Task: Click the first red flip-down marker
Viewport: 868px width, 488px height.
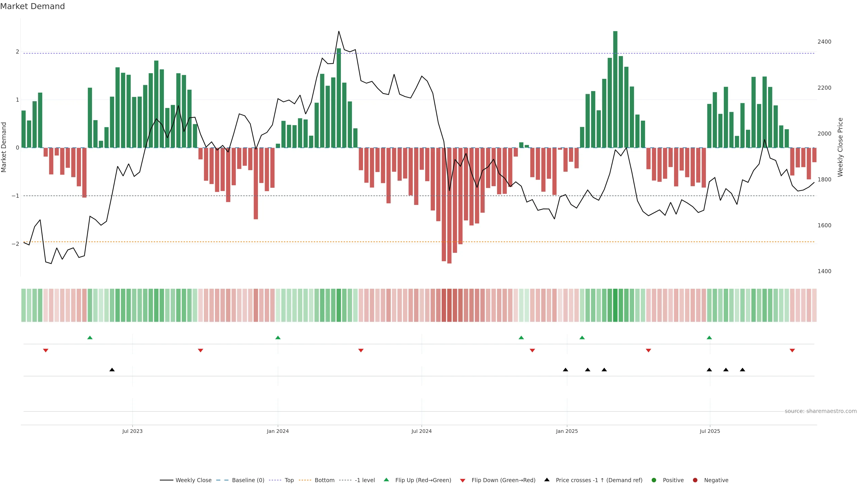Action: (46, 351)
